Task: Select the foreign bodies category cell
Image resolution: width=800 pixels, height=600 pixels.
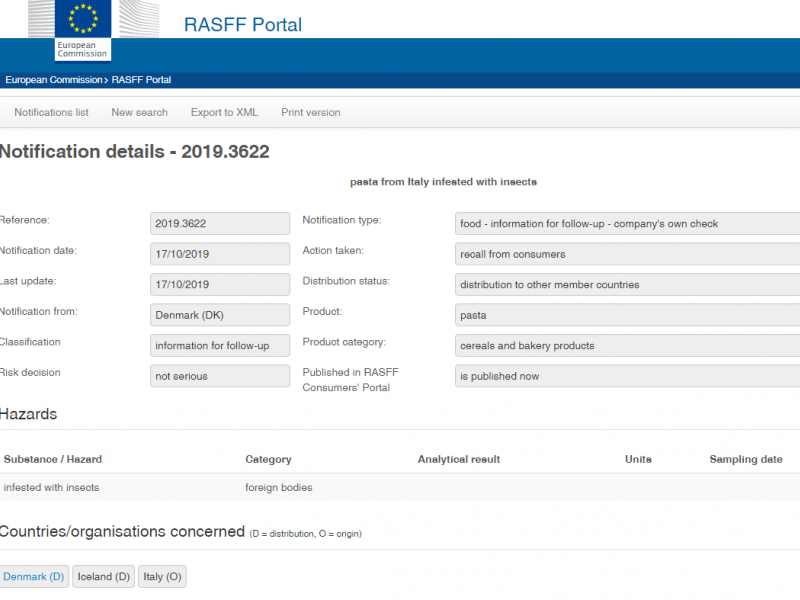Action: tap(279, 487)
